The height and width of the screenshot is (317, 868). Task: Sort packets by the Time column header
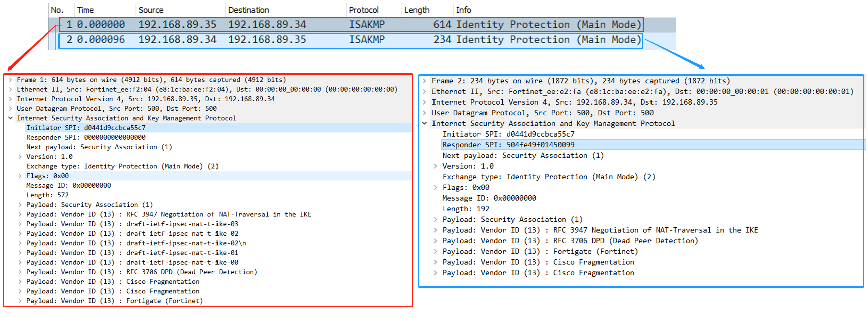tap(85, 10)
